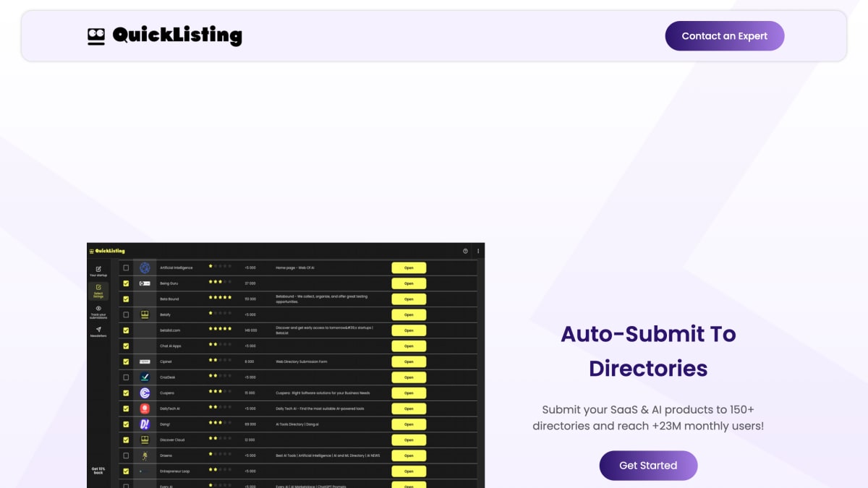The height and width of the screenshot is (488, 868).
Task: Click the Beta Bound five-star rating
Action: 220,297
